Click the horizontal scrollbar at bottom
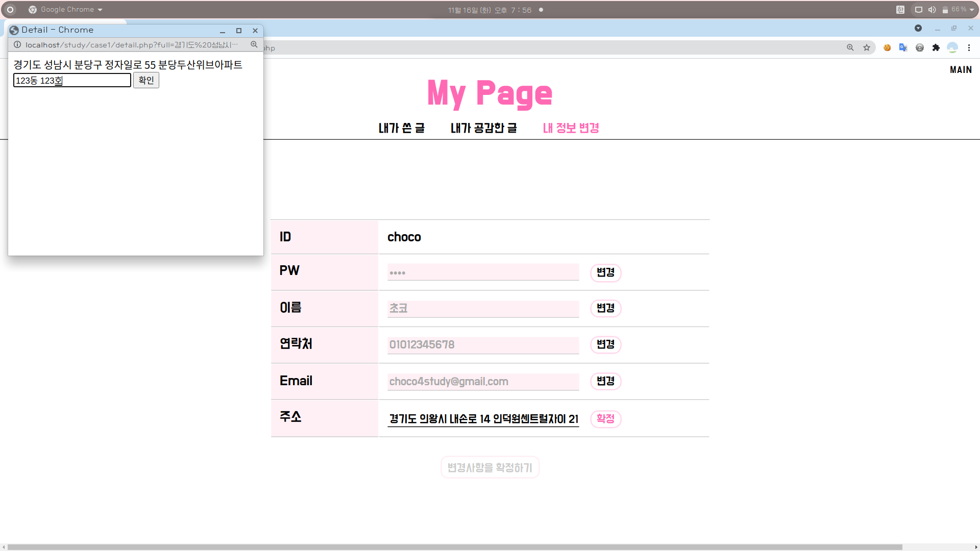The image size is (980, 551). coord(454,547)
